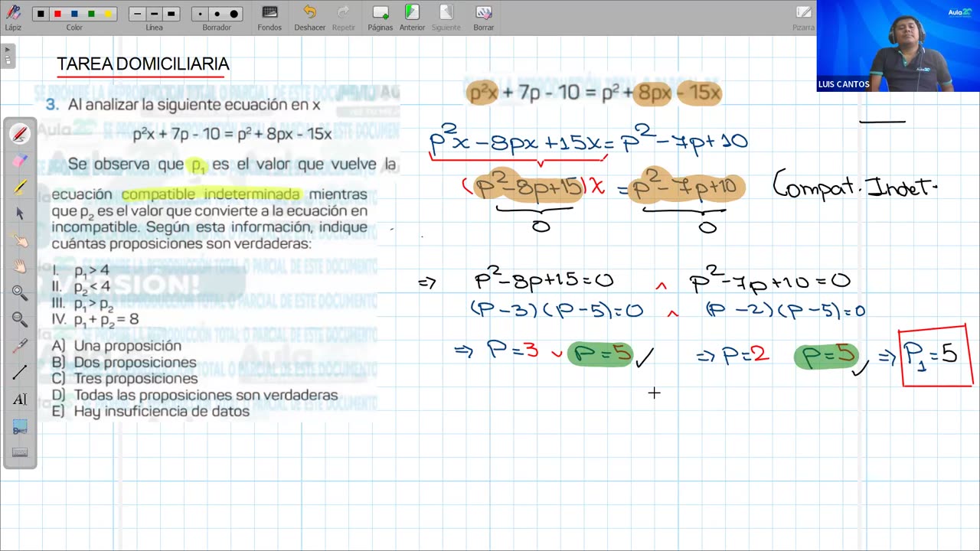980x551 pixels.
Task: Pick the blue pen color
Action: tap(74, 14)
